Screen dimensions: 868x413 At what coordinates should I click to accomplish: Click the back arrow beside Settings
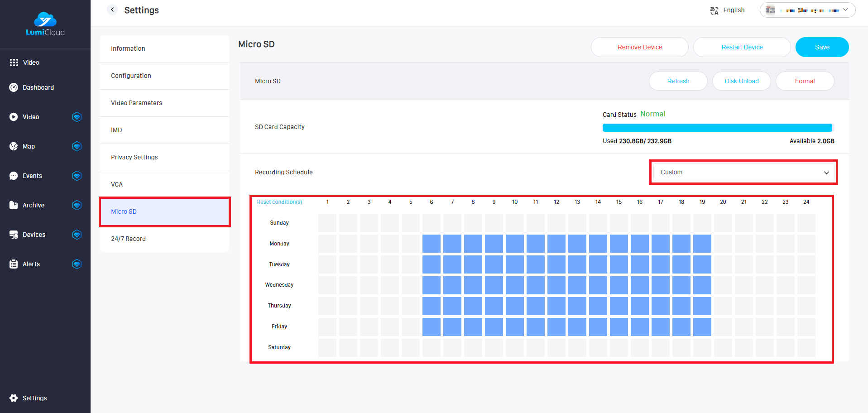pos(112,10)
